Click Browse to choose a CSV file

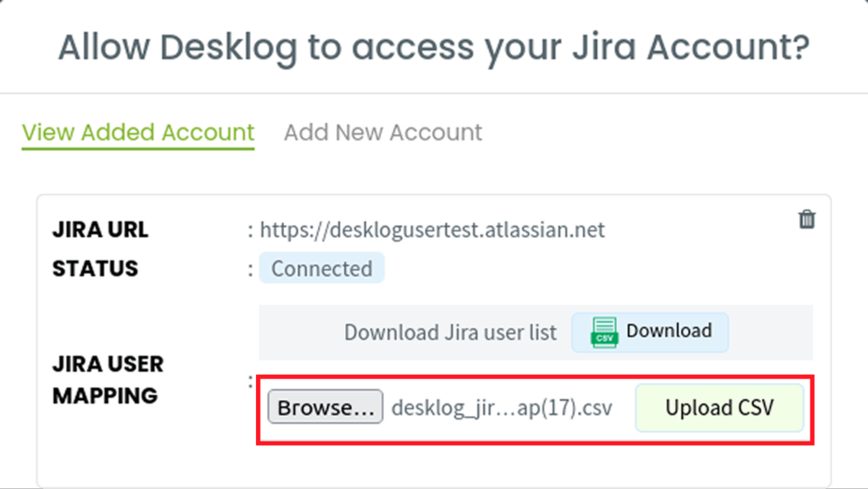(325, 407)
